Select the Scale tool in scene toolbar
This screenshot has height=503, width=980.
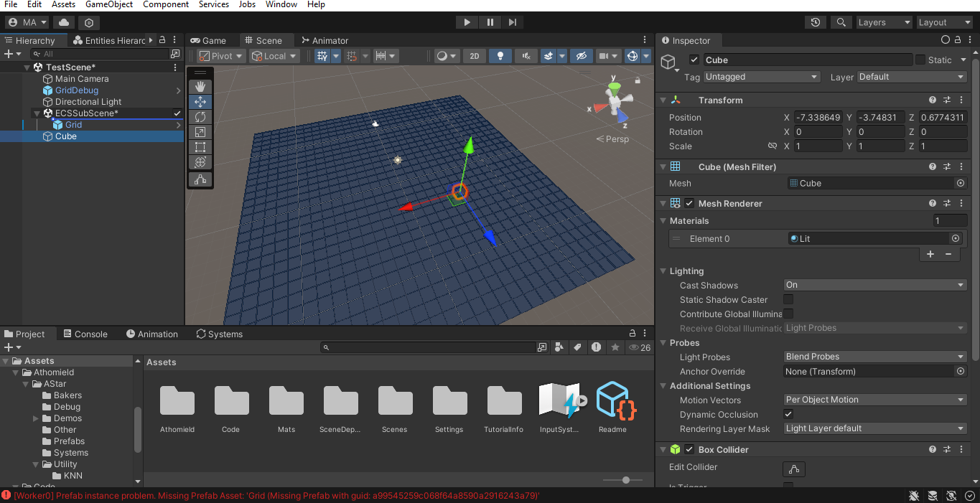200,132
